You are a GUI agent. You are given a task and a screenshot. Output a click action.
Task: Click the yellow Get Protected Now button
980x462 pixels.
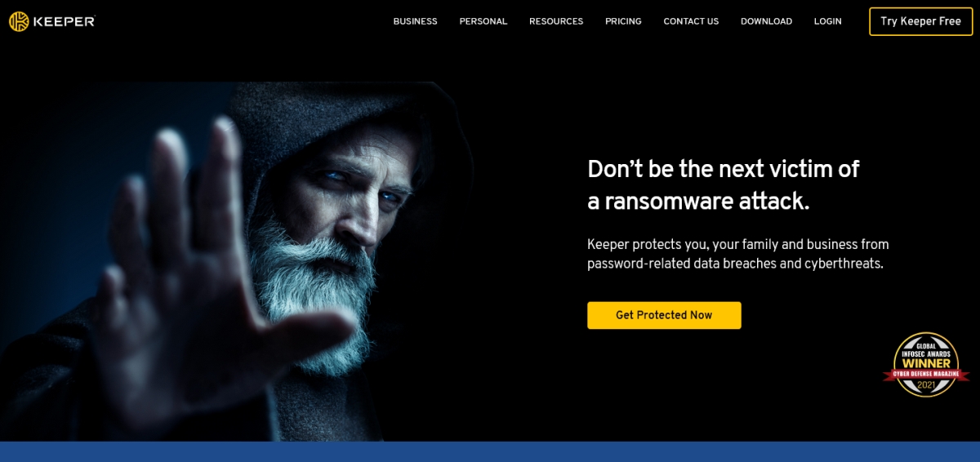664,315
